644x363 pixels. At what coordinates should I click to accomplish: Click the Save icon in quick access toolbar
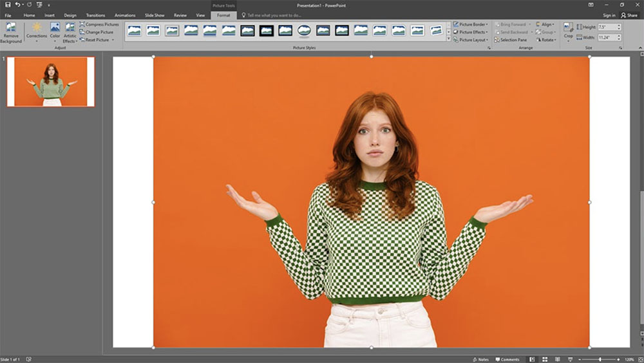tap(8, 5)
